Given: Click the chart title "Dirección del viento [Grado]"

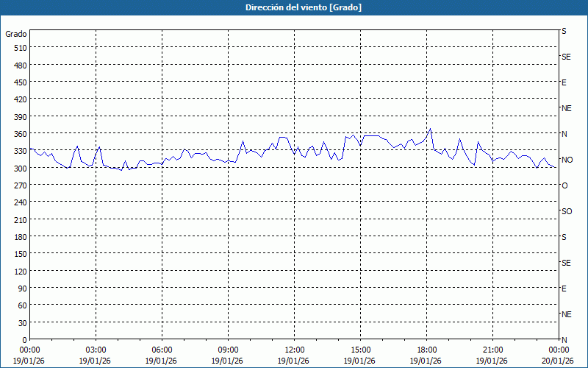Looking at the screenshot, I should 293,7.
